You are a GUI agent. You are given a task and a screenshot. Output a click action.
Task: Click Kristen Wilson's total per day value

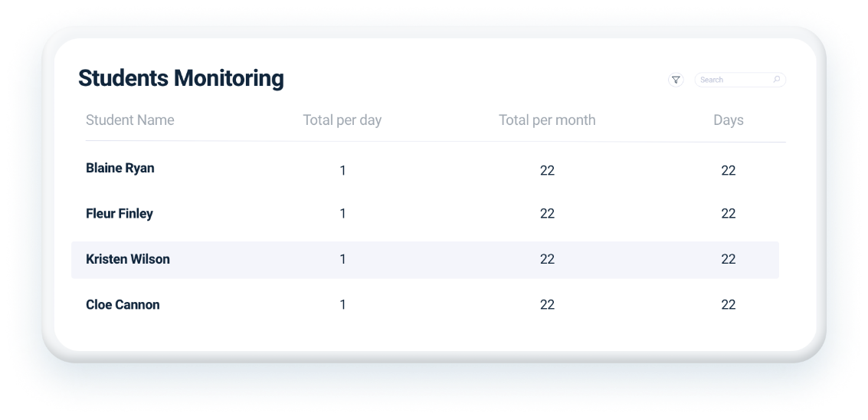tap(342, 260)
